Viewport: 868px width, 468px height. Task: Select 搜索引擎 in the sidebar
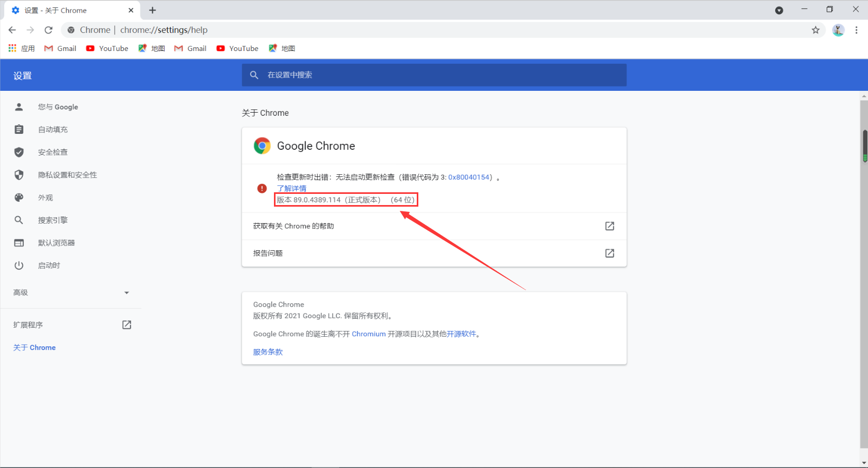(53, 220)
